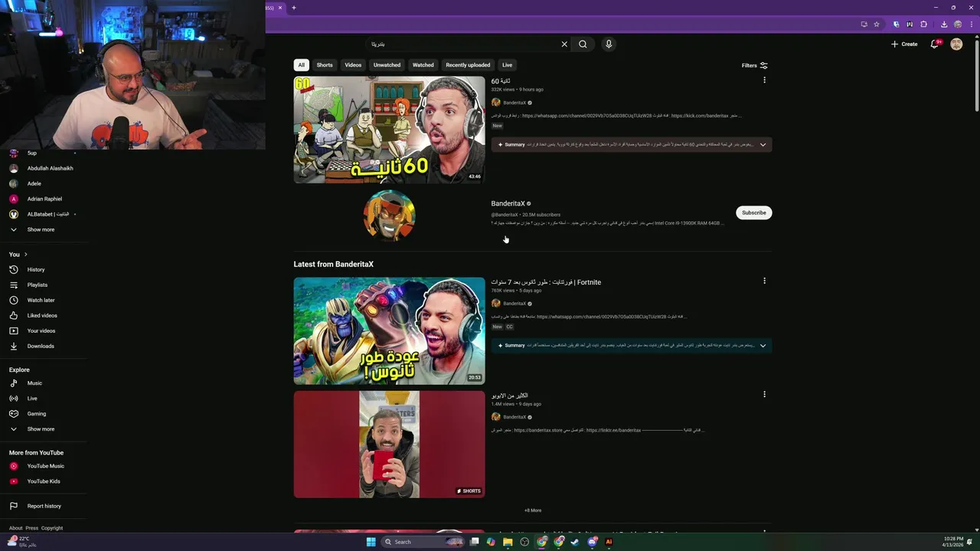Expand the You section chevron
This screenshot has height=551, width=980.
click(x=25, y=254)
